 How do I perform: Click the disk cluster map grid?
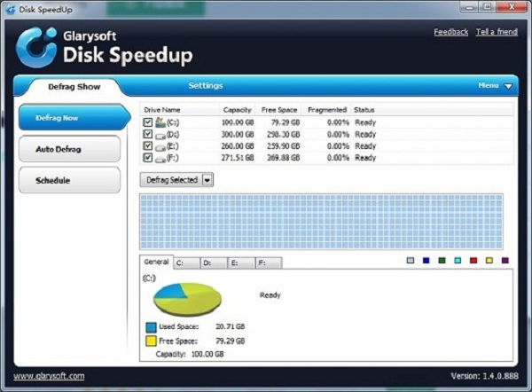(321, 222)
